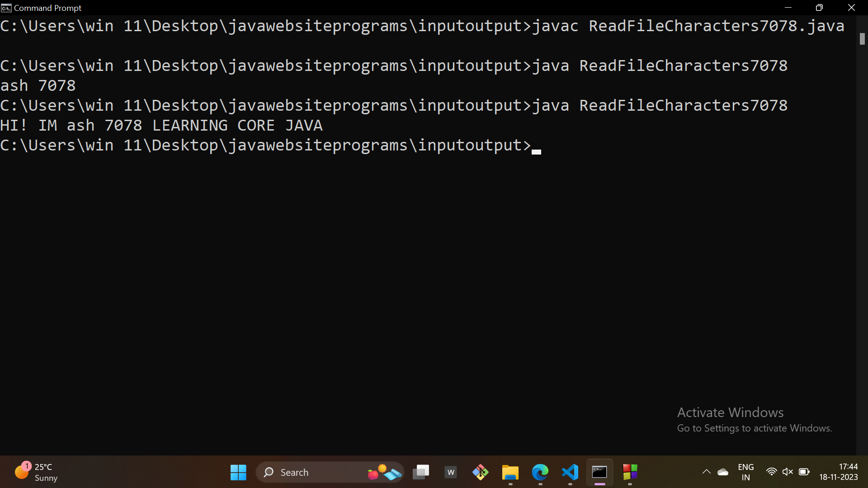Open the OneDrive cloud tray icon
868x488 pixels.
coord(723,472)
